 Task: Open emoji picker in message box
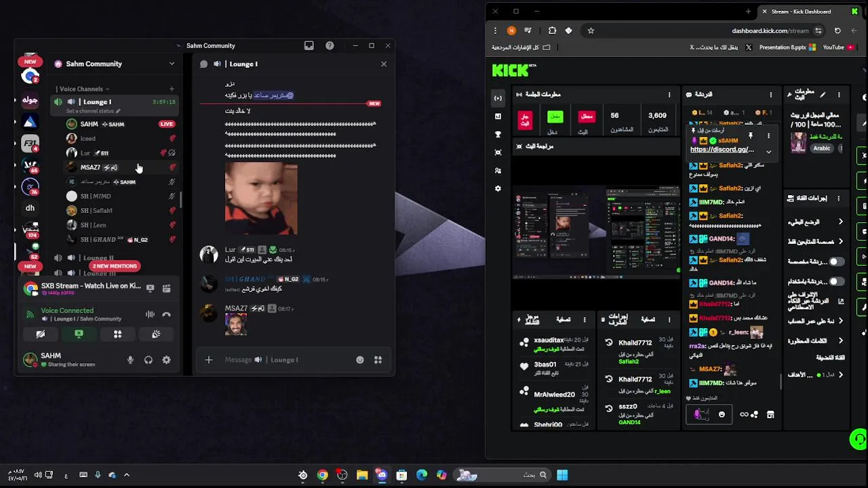(x=360, y=360)
